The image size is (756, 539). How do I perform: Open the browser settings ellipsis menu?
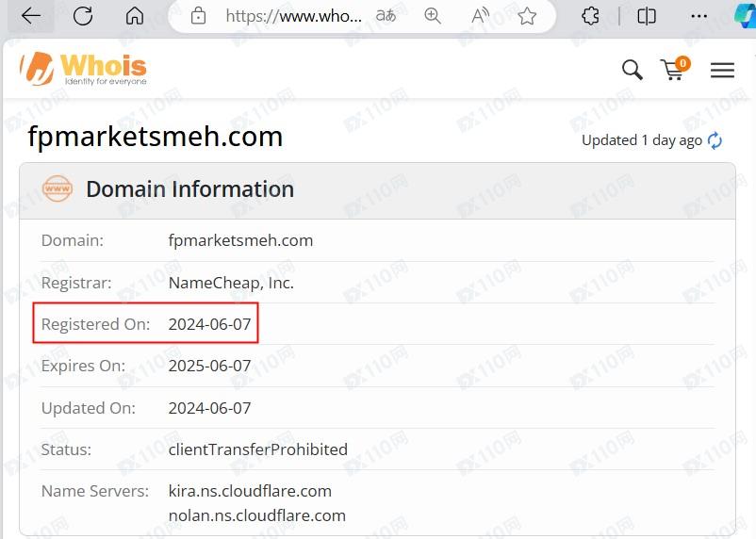tap(698, 16)
